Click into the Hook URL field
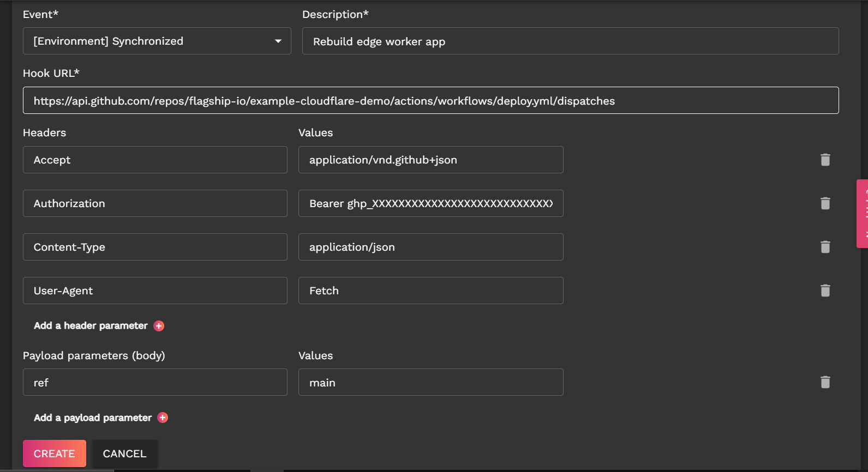This screenshot has width=868, height=472. click(430, 101)
